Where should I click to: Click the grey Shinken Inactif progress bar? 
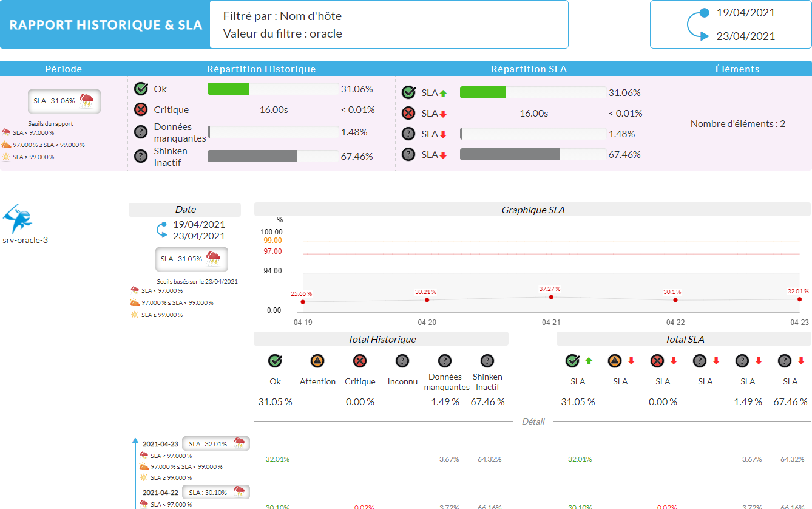(252, 156)
